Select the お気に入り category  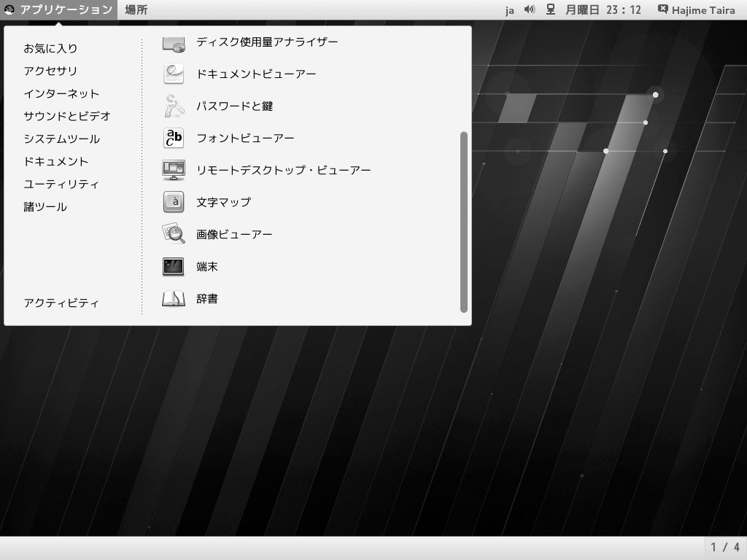click(x=50, y=48)
